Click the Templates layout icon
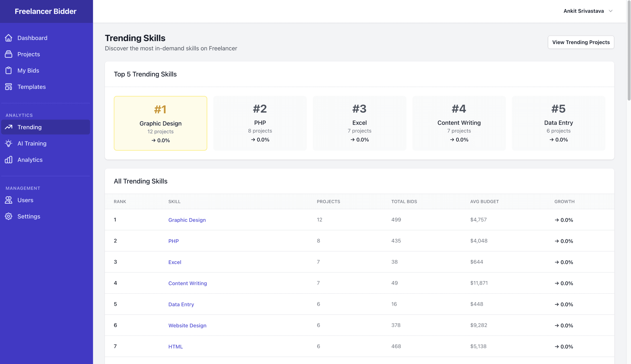The image size is (631, 364). (x=9, y=87)
